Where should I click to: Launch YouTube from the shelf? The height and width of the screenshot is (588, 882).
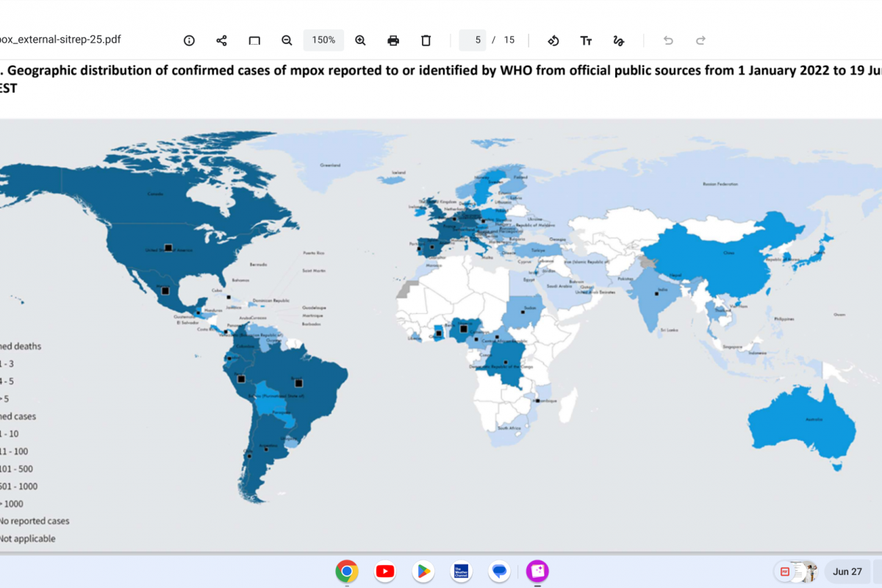coord(385,571)
